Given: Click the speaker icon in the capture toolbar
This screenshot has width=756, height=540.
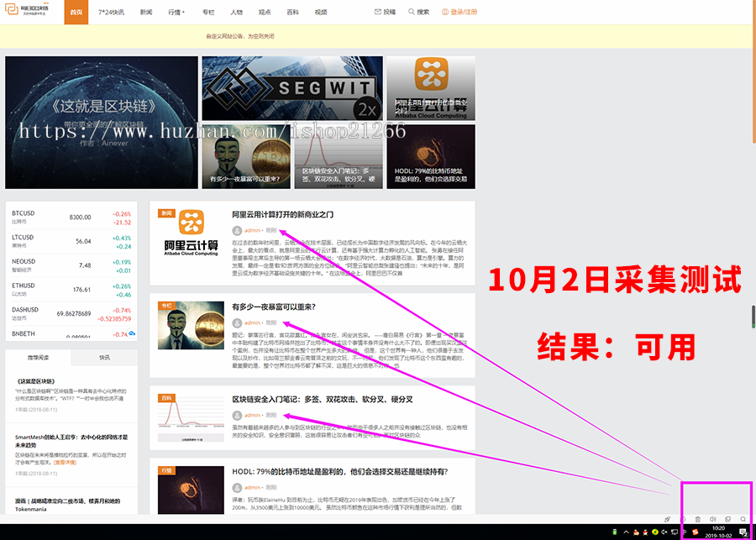Looking at the screenshot, I should pyautogui.click(x=714, y=519).
